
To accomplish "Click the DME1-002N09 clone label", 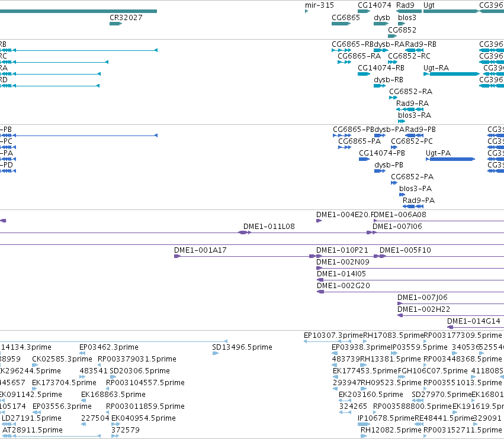I will (x=343, y=262).
